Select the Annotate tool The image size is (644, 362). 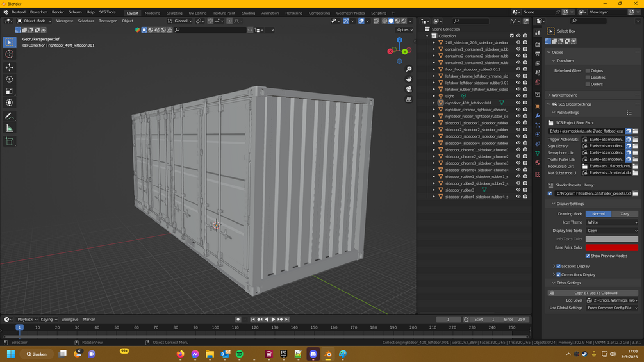[10, 117]
